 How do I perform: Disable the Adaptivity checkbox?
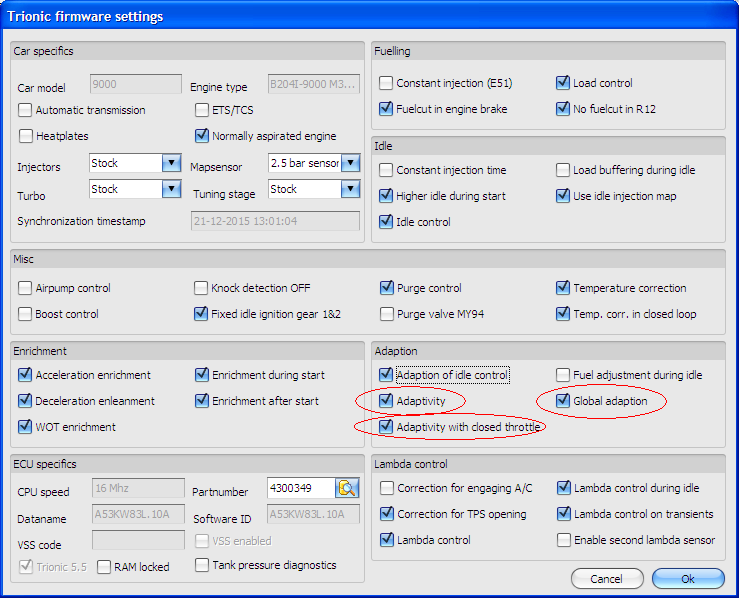coord(386,401)
